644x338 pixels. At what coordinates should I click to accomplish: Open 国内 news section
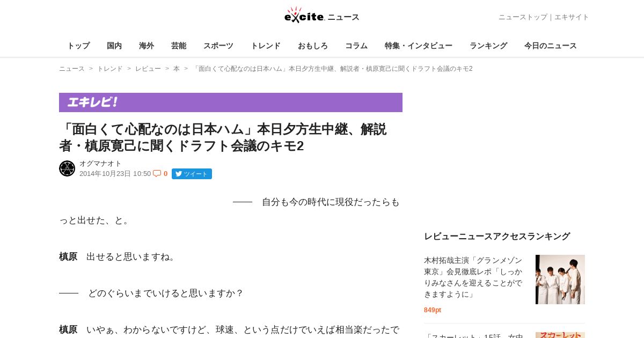114,46
